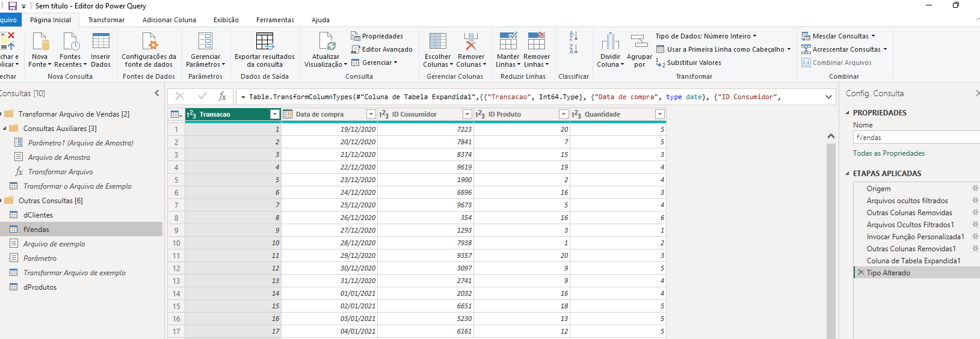The image size is (980, 339).
Task: Switch to Transformar tab
Action: pyautogui.click(x=106, y=20)
